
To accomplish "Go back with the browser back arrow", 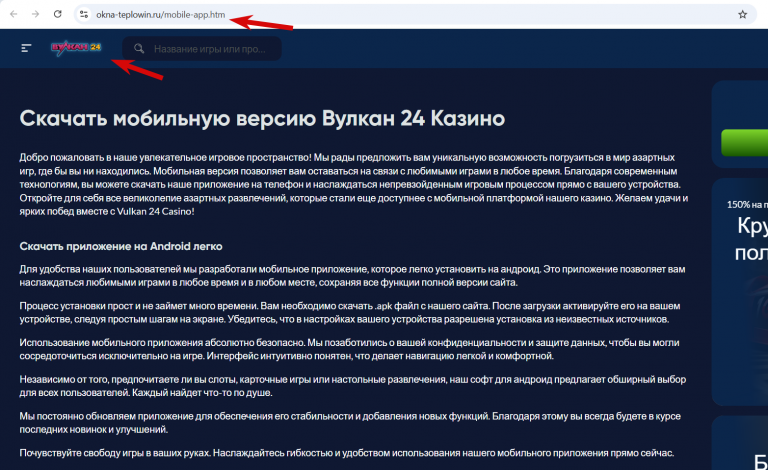I will click(14, 14).
